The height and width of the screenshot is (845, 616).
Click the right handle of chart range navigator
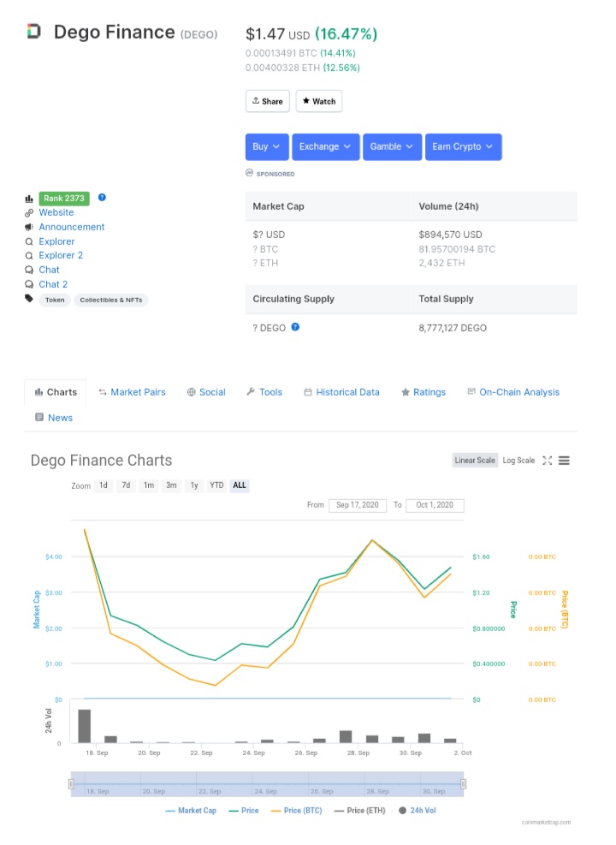click(463, 783)
